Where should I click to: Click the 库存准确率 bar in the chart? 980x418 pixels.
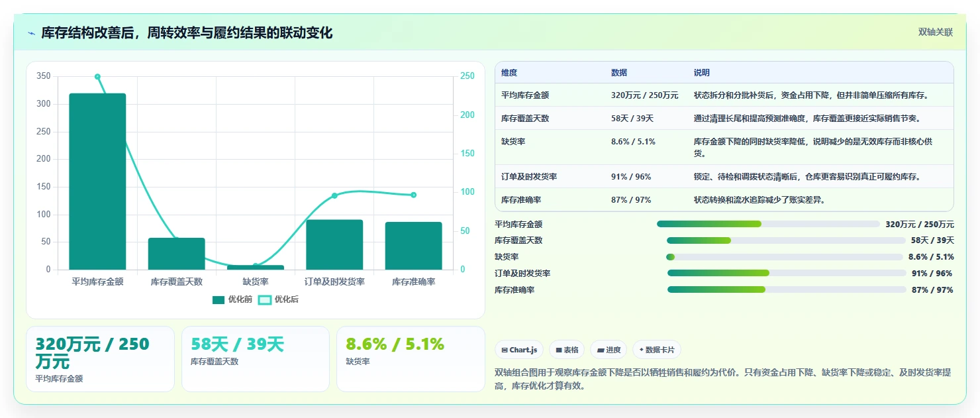[x=413, y=246]
